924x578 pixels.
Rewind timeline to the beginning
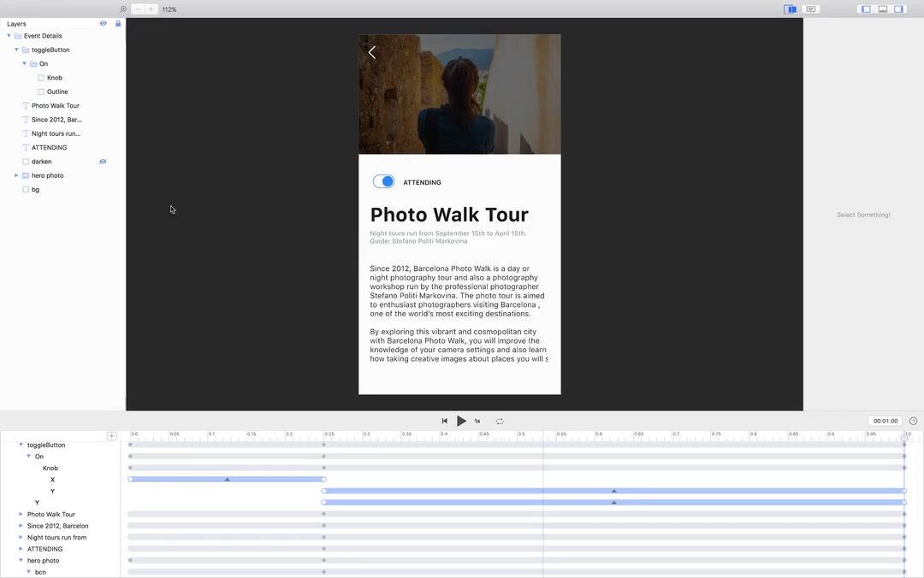click(444, 422)
